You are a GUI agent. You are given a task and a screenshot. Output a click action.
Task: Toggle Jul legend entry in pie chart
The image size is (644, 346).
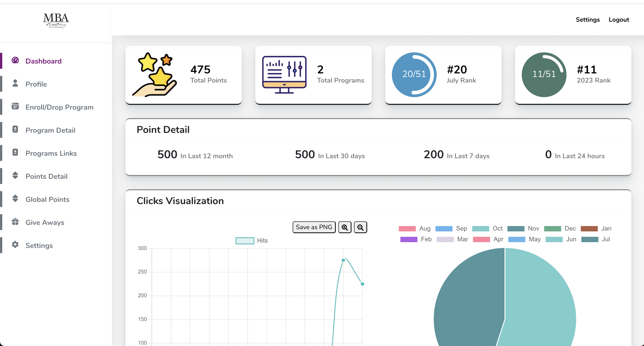(595, 239)
